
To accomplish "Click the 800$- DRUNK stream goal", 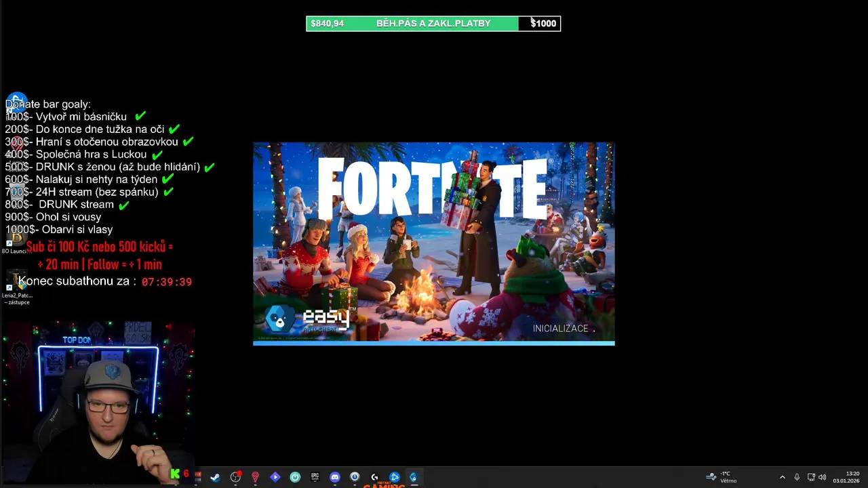I will 60,205.
